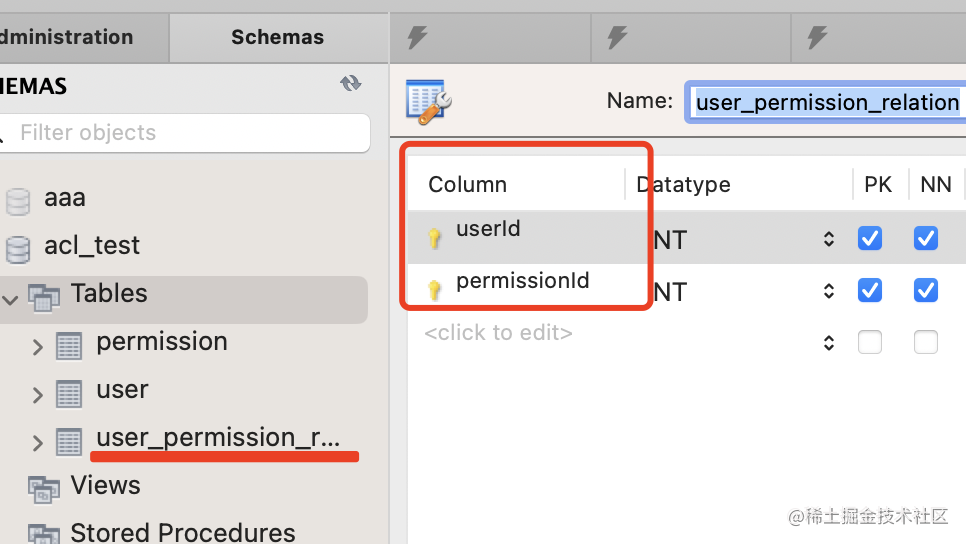Uncheck PK checkbox for userId
This screenshot has height=544, width=966.
pos(870,238)
